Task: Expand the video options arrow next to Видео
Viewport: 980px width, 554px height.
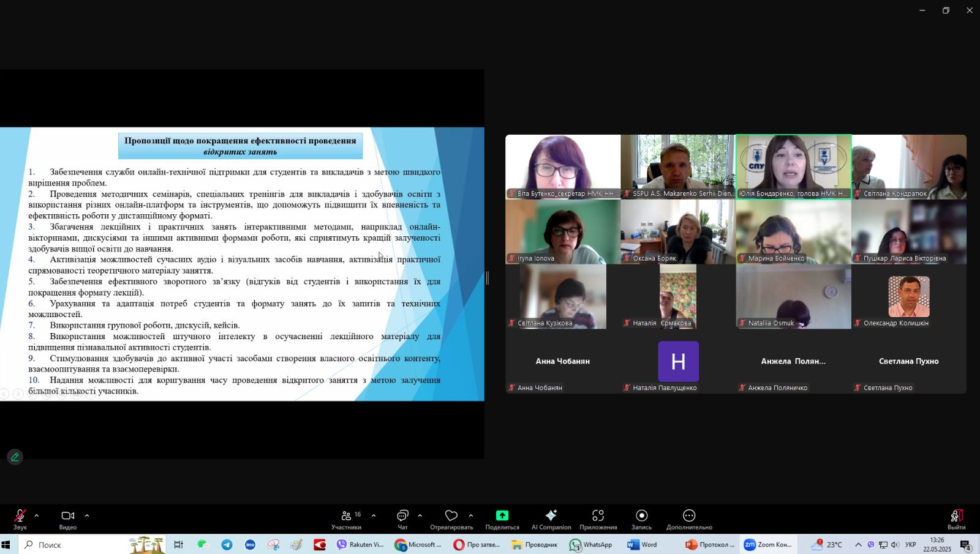Action: point(87,515)
